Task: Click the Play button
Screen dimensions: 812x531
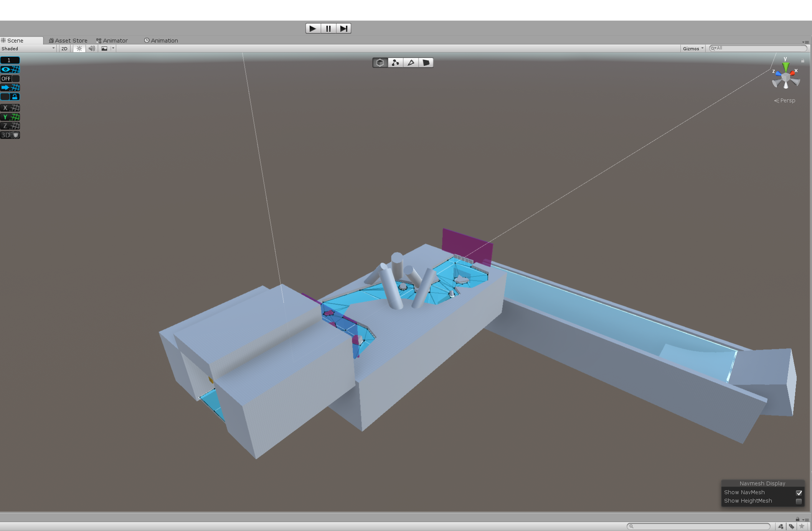Action: coord(313,28)
